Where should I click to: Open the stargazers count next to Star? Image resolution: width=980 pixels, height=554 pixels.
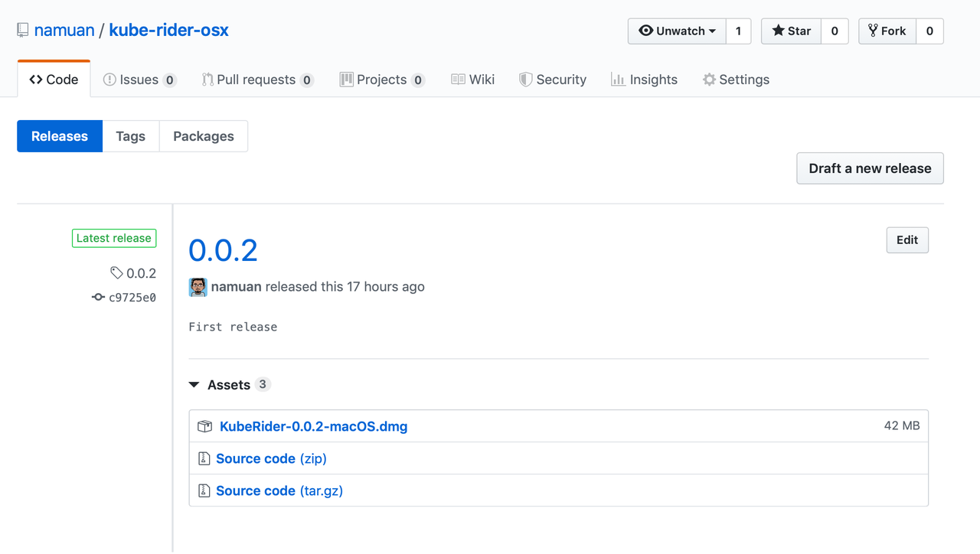click(835, 31)
